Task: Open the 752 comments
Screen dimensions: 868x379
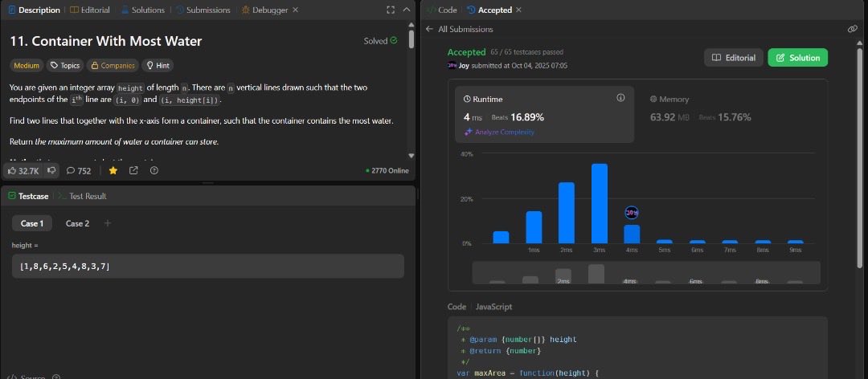Action: click(78, 171)
